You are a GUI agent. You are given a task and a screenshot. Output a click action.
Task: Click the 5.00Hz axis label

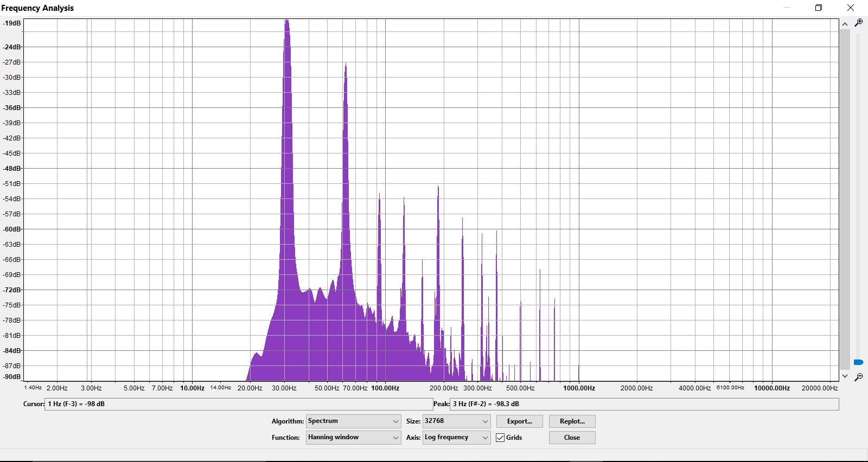coord(134,388)
